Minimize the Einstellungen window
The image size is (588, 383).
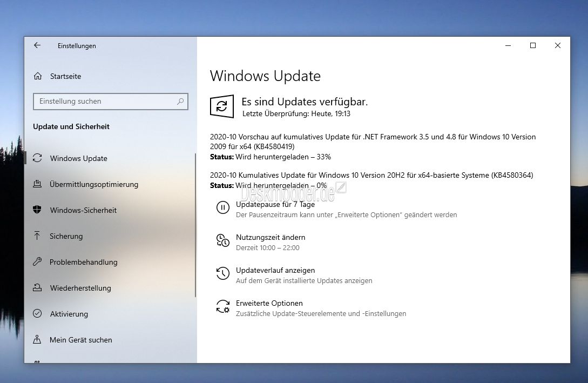[x=508, y=45]
